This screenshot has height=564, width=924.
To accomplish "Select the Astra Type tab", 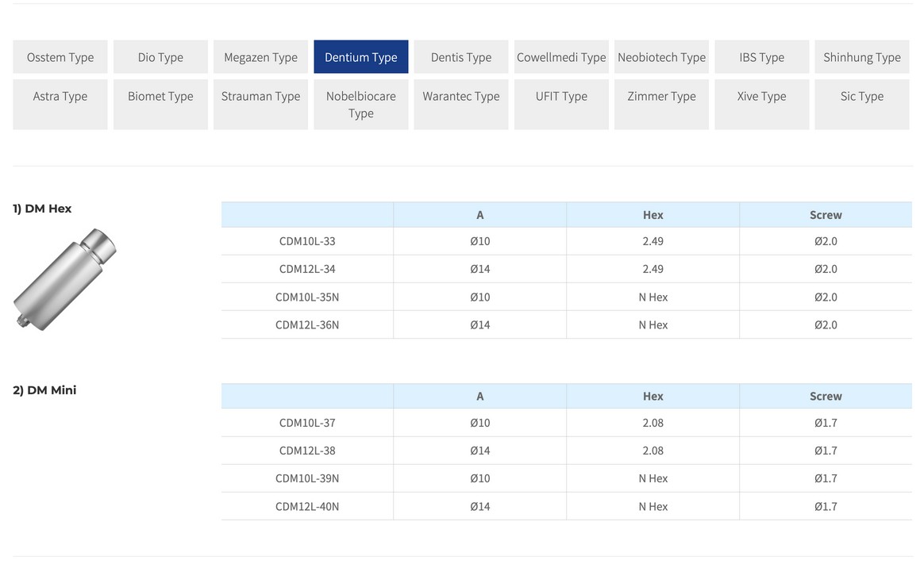I will [60, 104].
